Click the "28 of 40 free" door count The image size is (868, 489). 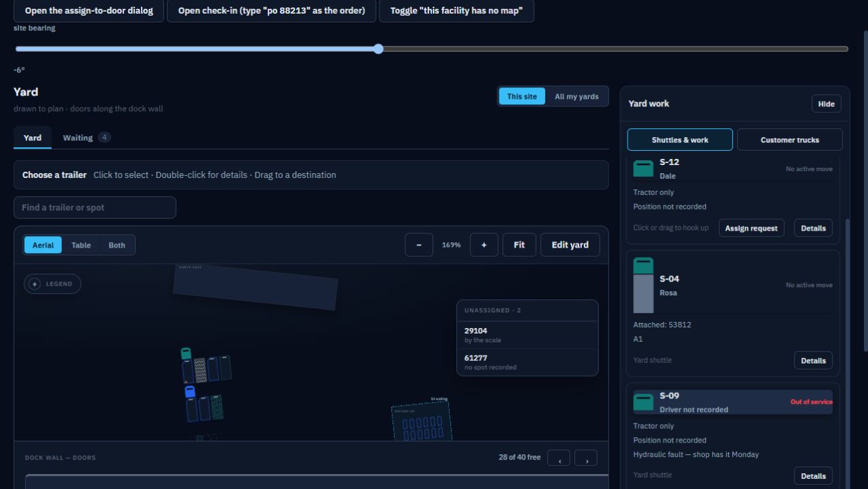(x=519, y=458)
